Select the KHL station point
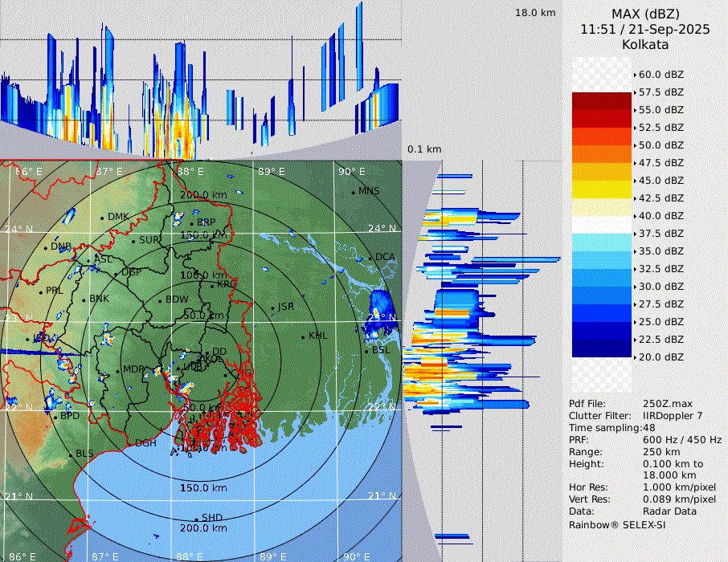The height and width of the screenshot is (562, 728). tap(303, 336)
